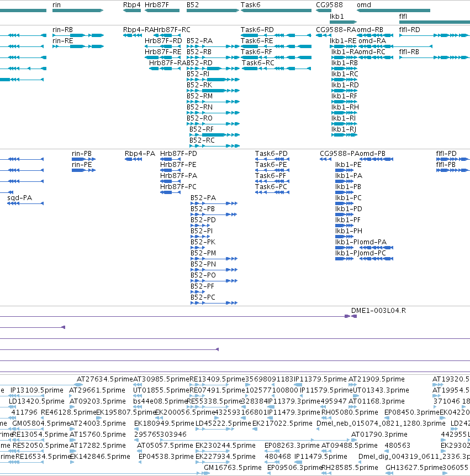Image resolution: width=470 pixels, height=476 pixels.
Task: Click transcript Rbp4-RA
Action: point(138,30)
